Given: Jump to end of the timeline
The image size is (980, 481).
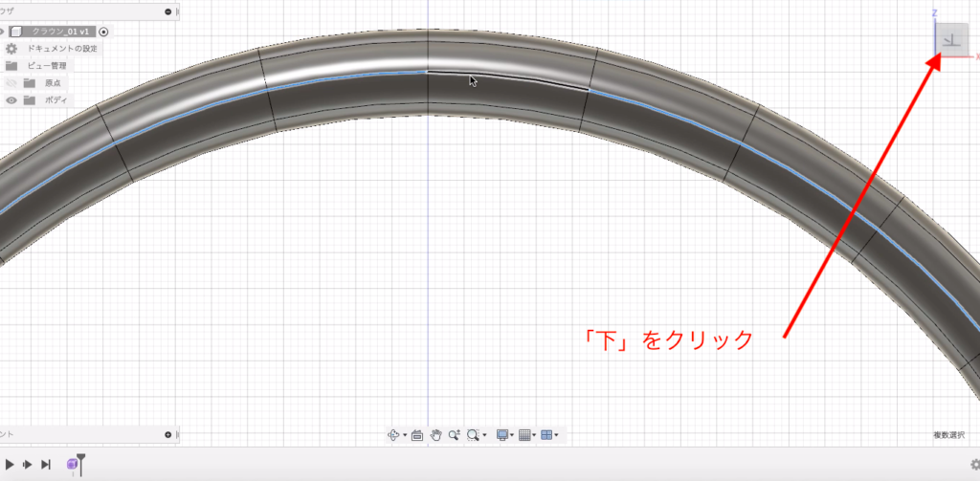Looking at the screenshot, I should pyautogui.click(x=46, y=464).
